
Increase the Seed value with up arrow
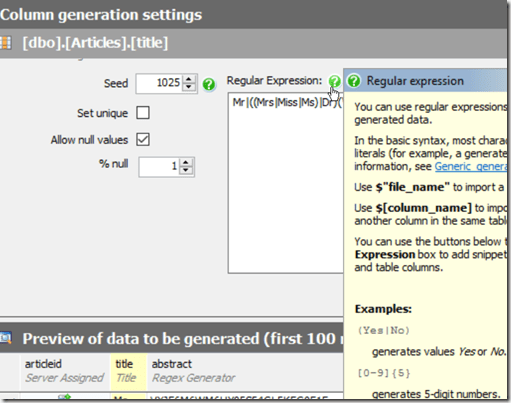tap(189, 79)
